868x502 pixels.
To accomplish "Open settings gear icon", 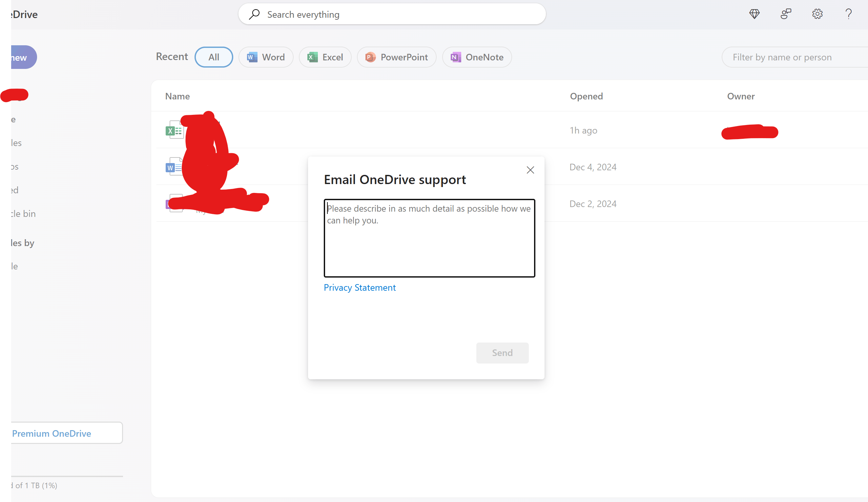I will 817,14.
